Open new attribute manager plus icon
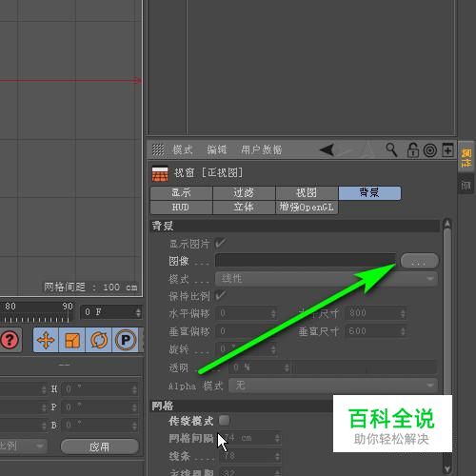Screen dimensions: 476x476 (447, 150)
